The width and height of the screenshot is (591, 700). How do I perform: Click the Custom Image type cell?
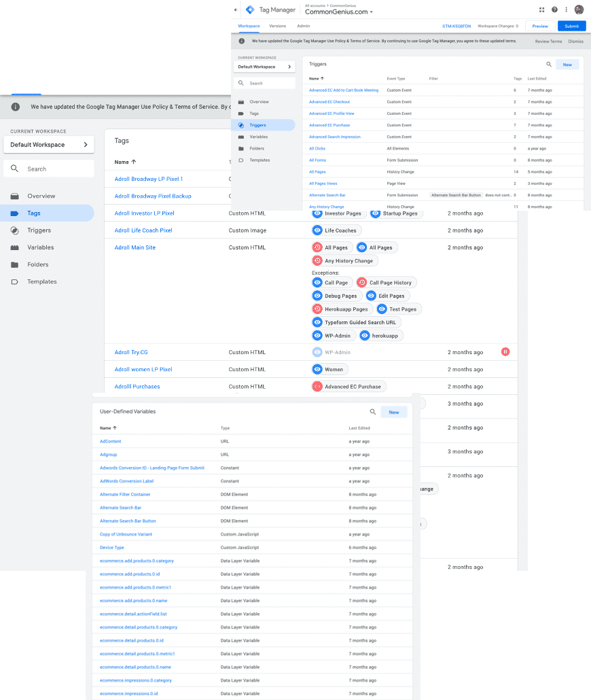point(247,230)
